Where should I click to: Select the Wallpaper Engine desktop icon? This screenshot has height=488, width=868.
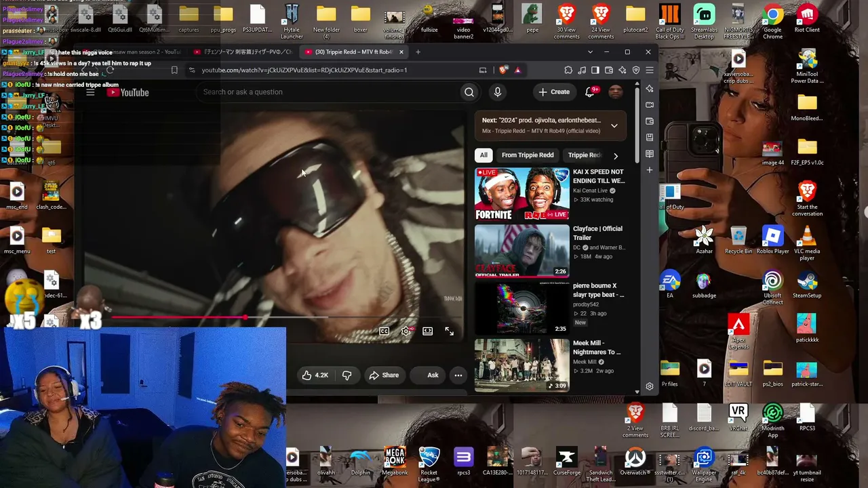pos(704,464)
